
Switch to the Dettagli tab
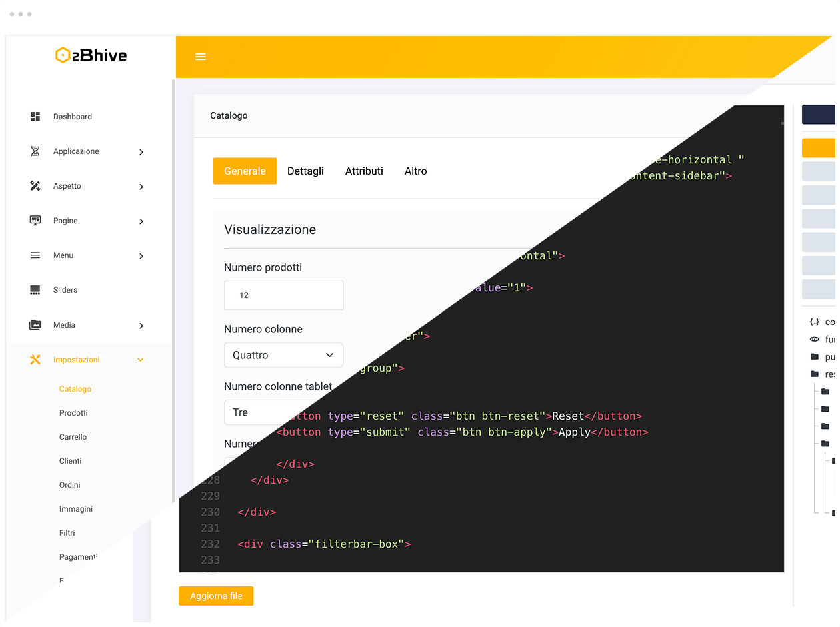pos(305,171)
